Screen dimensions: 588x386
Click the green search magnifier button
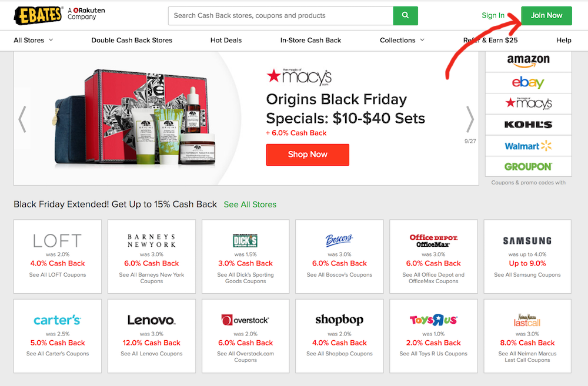coord(405,16)
